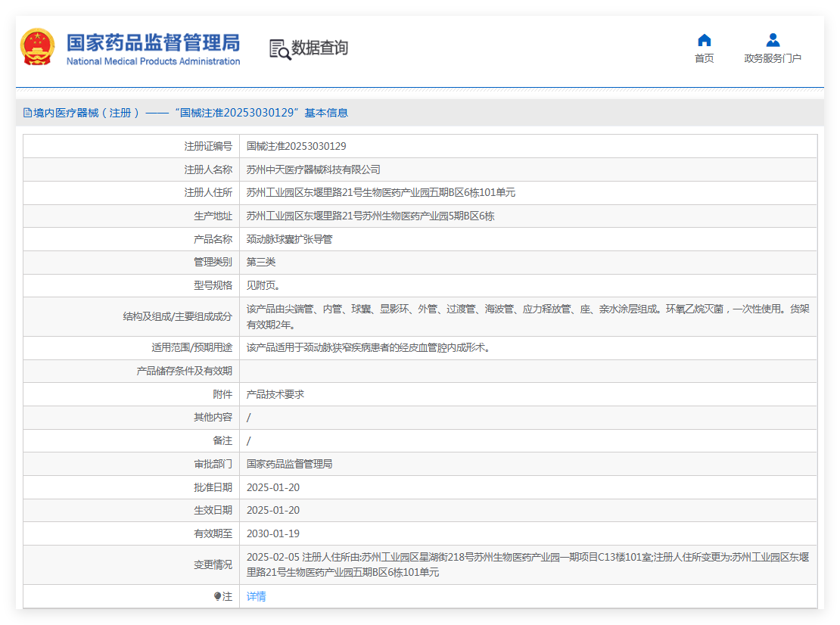This screenshot has width=840, height=625.
Task: Click the 批准日期 label
Action: click(x=213, y=487)
